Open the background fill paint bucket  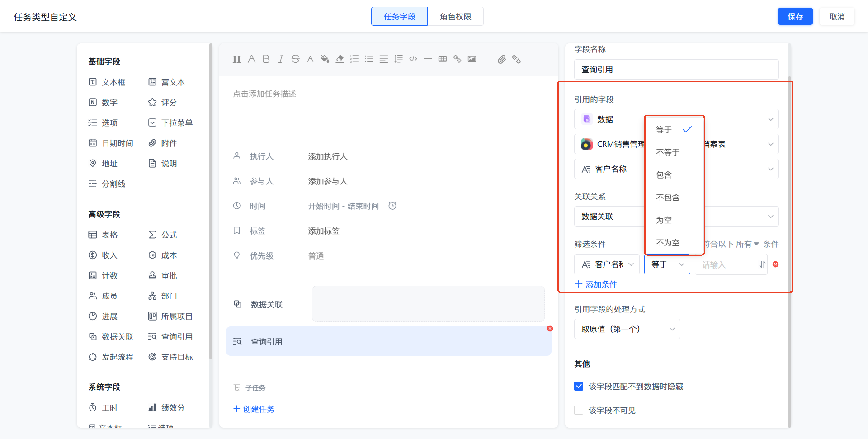click(325, 59)
